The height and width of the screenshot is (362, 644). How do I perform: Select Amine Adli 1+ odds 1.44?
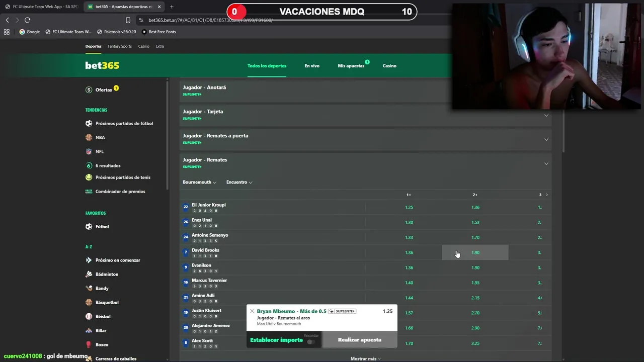click(409, 298)
